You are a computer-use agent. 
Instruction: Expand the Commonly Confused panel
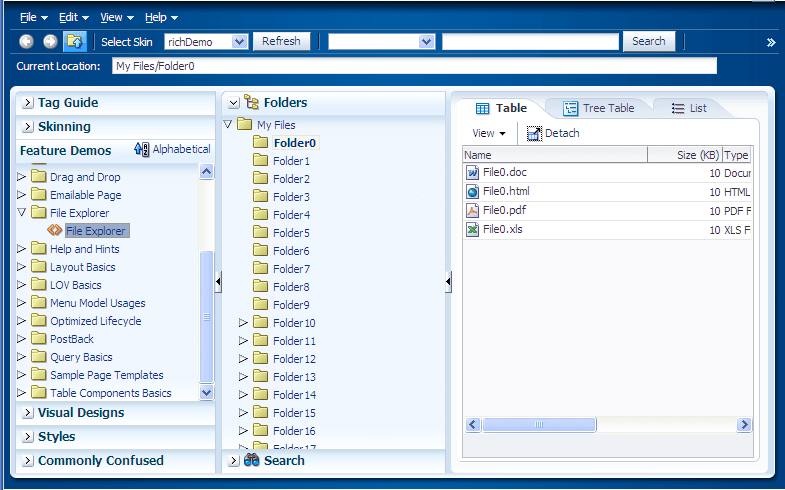tap(28, 460)
